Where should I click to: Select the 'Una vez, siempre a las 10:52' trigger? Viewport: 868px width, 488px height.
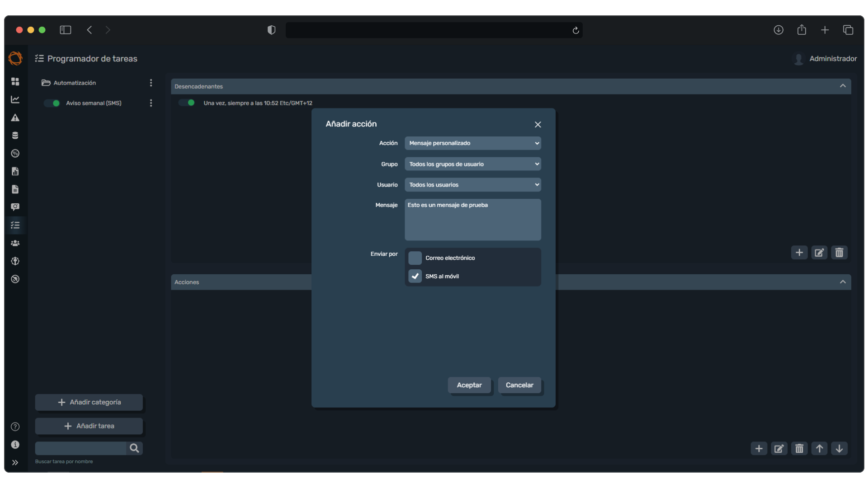[258, 103]
